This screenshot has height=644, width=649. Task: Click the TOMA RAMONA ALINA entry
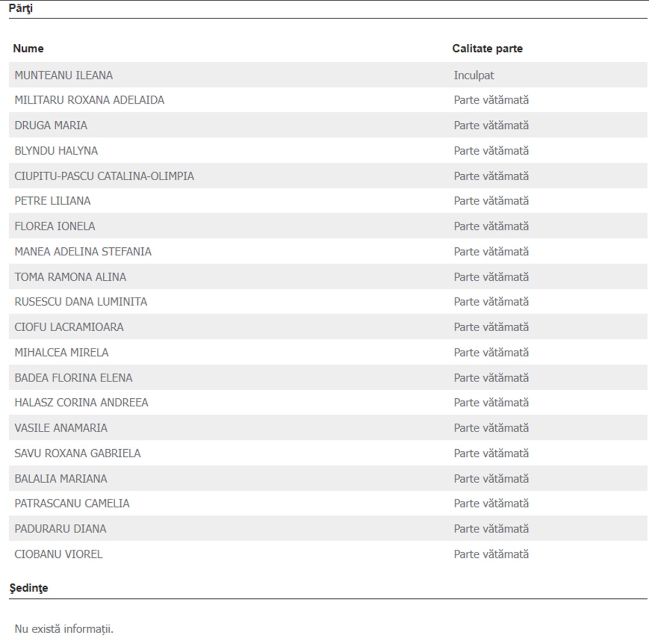(x=70, y=277)
